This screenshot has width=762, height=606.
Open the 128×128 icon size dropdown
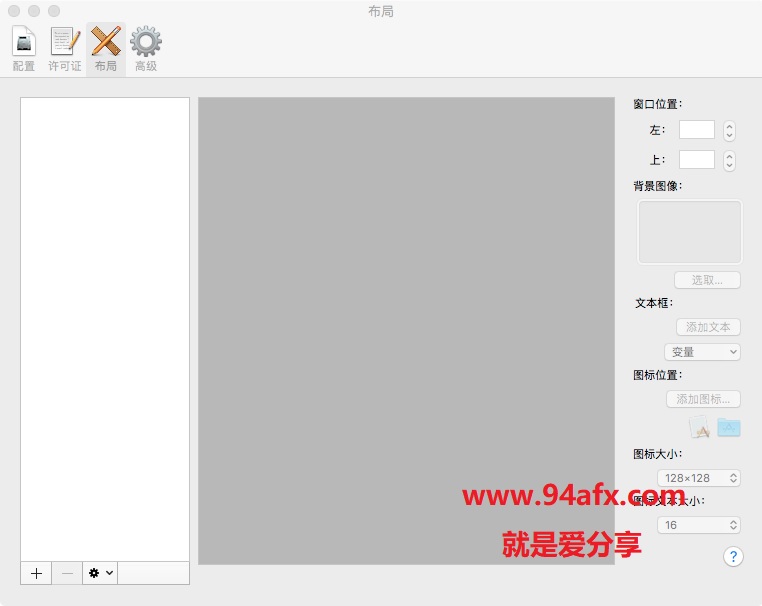[x=699, y=478]
